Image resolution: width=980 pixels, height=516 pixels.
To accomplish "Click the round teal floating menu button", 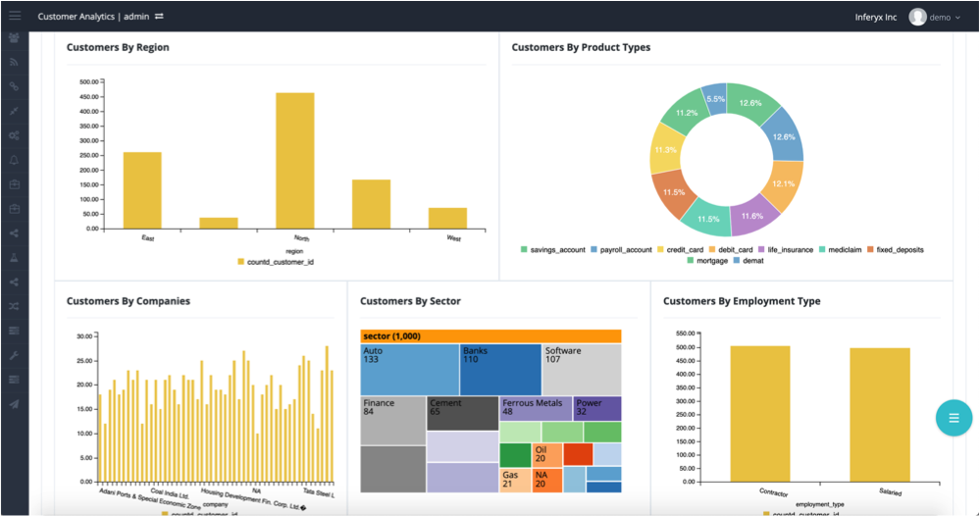I will [x=954, y=418].
